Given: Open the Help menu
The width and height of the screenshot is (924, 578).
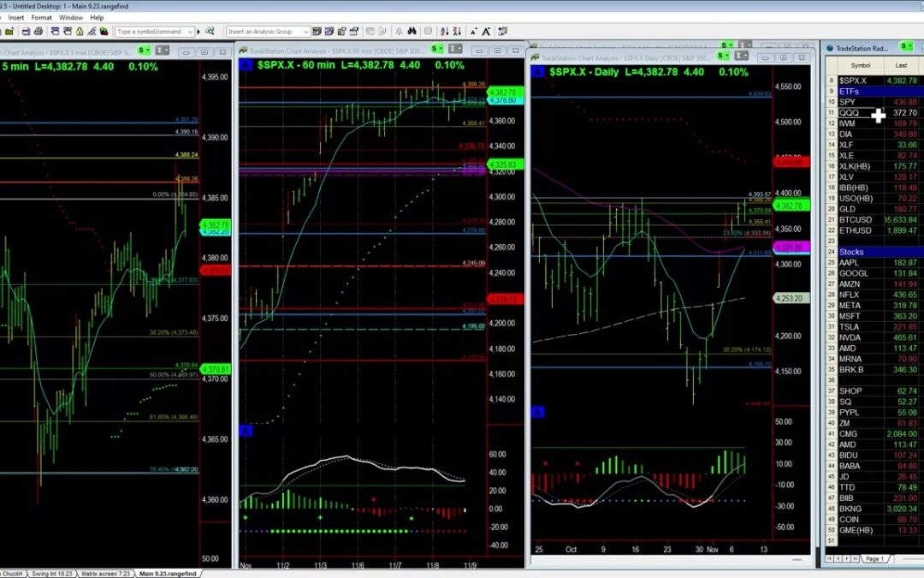Looking at the screenshot, I should [x=97, y=18].
